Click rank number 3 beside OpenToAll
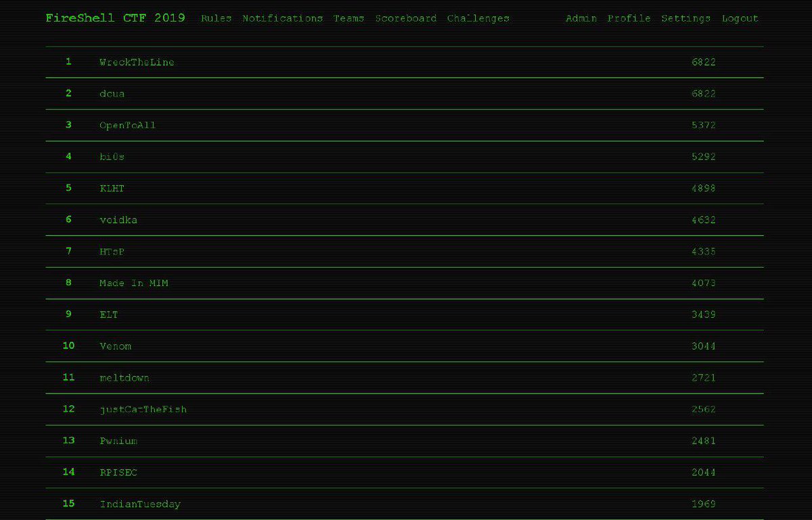812x520 pixels. (x=68, y=124)
